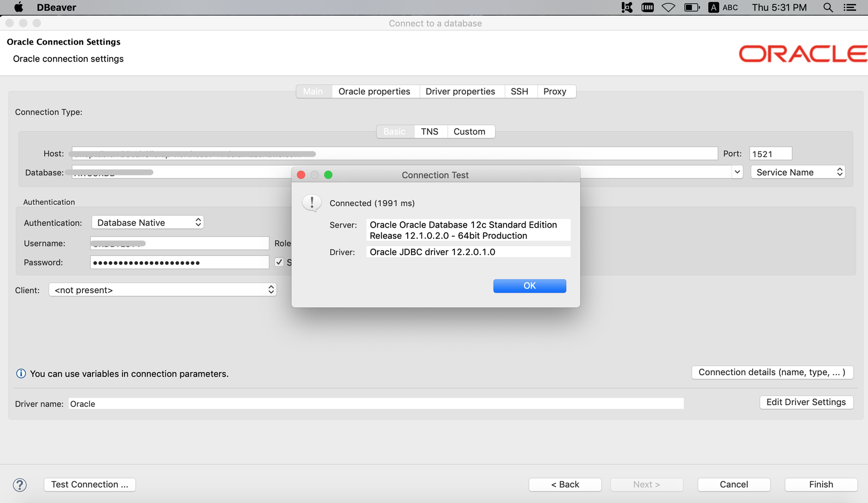Go to the Proxy tab
Screen dimensions: 868x503
(x=555, y=91)
